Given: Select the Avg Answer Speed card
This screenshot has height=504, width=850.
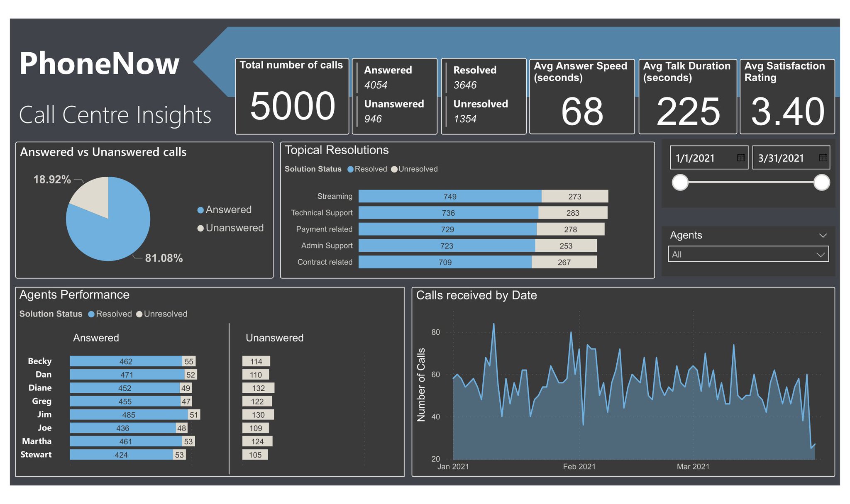Looking at the screenshot, I should (x=582, y=97).
